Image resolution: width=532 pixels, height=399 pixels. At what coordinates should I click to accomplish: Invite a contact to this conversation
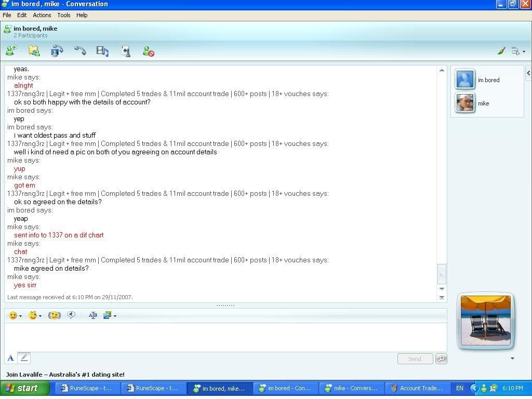11,51
